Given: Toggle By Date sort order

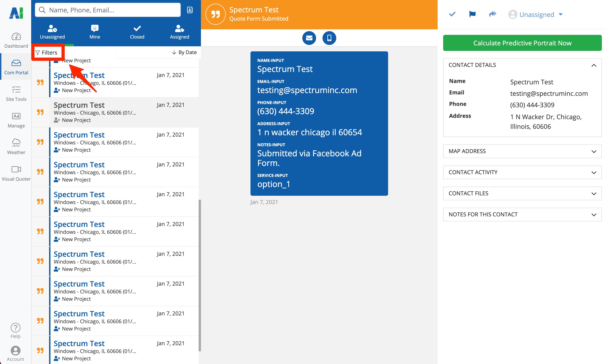Looking at the screenshot, I should tap(184, 52).
